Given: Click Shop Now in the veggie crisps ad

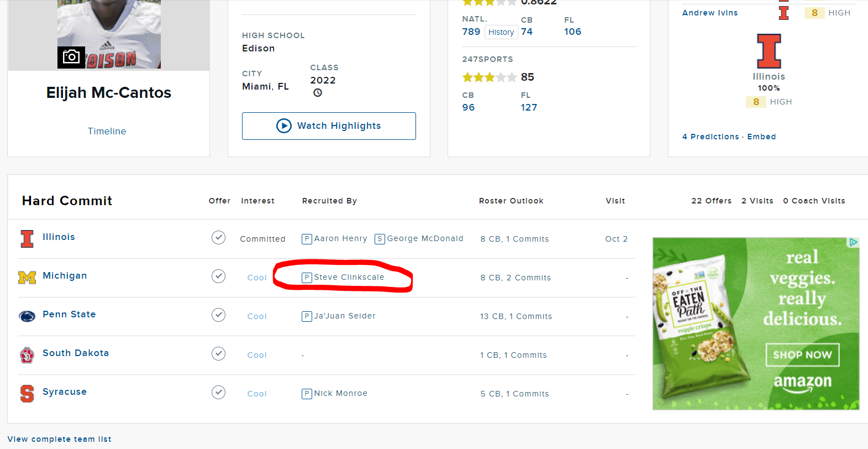Looking at the screenshot, I should click(802, 355).
